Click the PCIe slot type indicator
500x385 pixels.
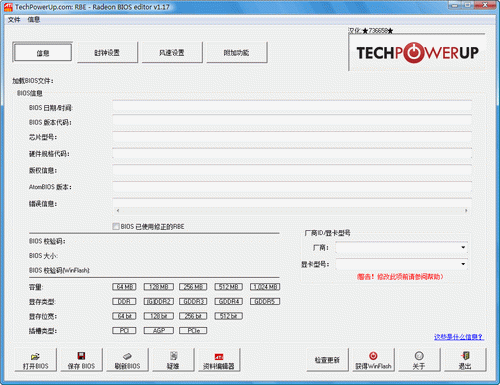coord(193,331)
